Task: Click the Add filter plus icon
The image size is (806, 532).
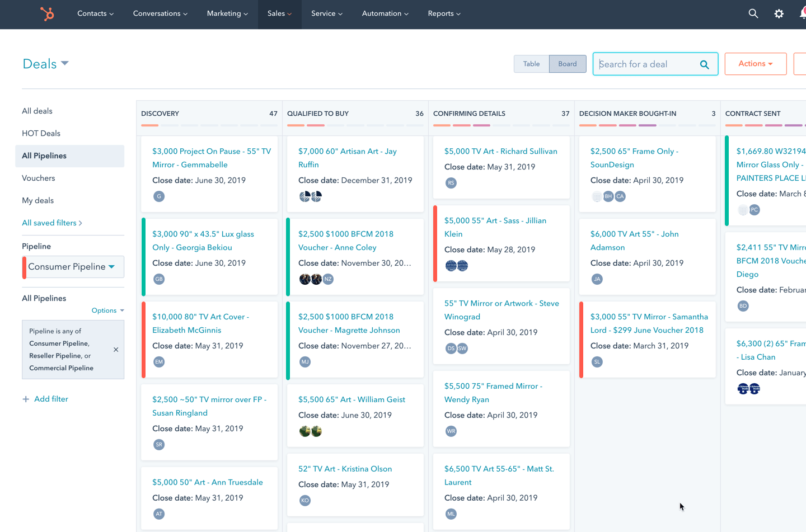Action: pyautogui.click(x=26, y=399)
